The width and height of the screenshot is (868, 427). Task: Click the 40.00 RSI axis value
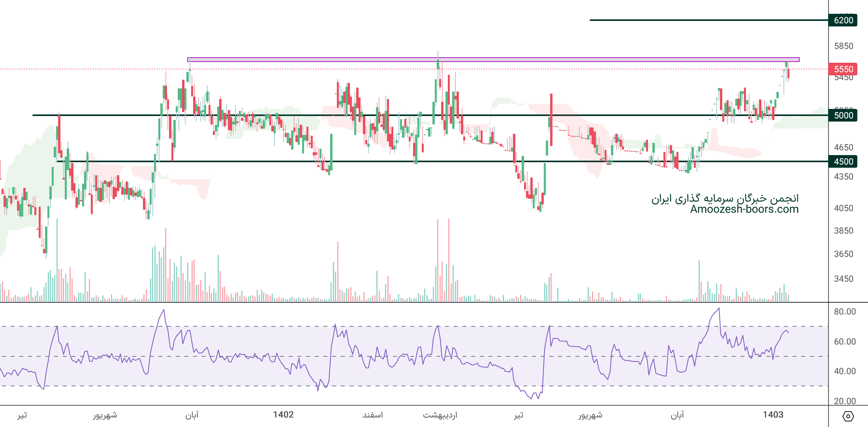845,371
